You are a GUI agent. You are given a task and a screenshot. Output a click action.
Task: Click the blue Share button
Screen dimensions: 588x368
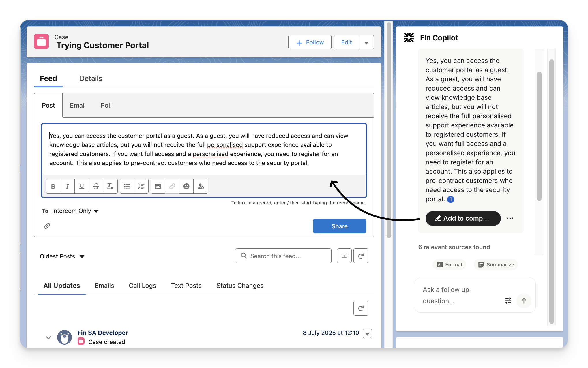pos(339,226)
